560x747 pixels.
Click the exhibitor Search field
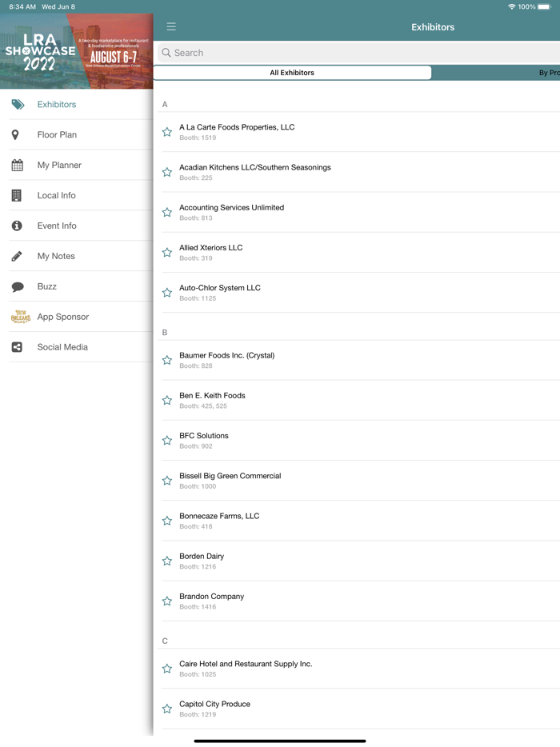[360, 53]
